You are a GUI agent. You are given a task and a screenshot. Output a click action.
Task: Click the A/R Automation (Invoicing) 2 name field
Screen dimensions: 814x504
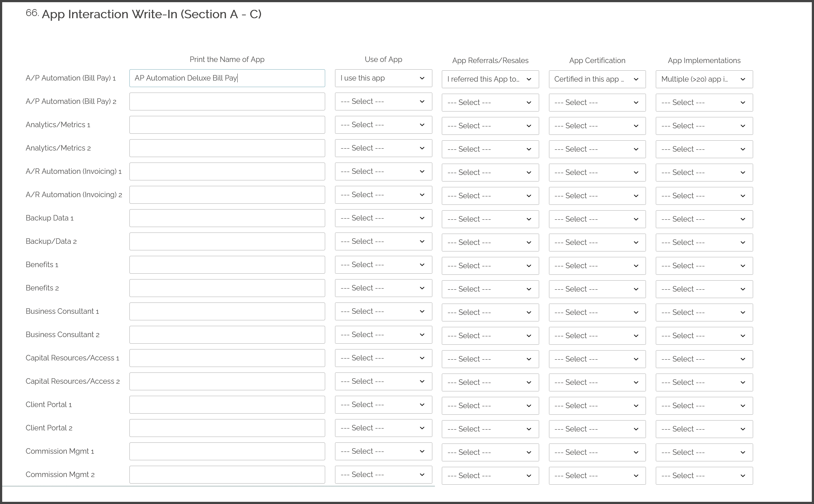click(227, 195)
